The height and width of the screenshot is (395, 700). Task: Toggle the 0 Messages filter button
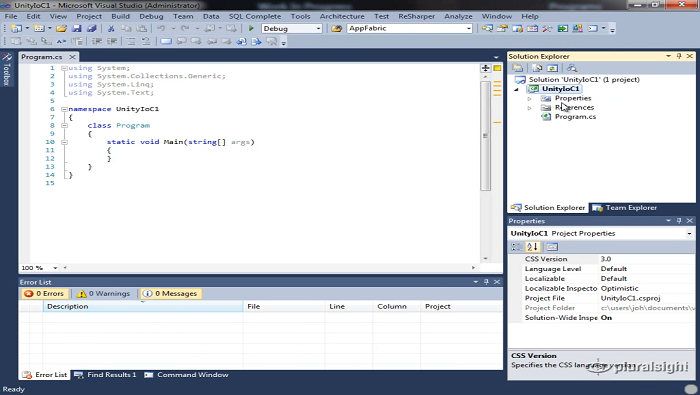click(171, 293)
